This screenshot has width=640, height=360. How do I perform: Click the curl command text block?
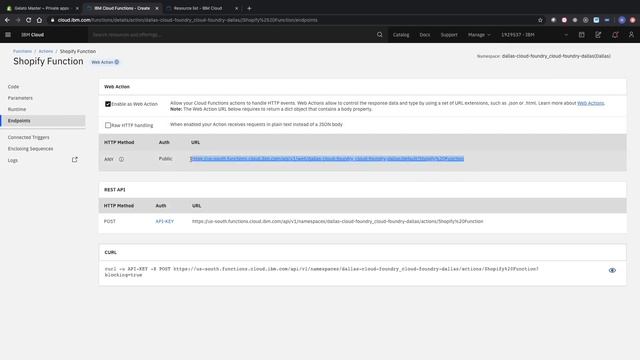click(322, 272)
